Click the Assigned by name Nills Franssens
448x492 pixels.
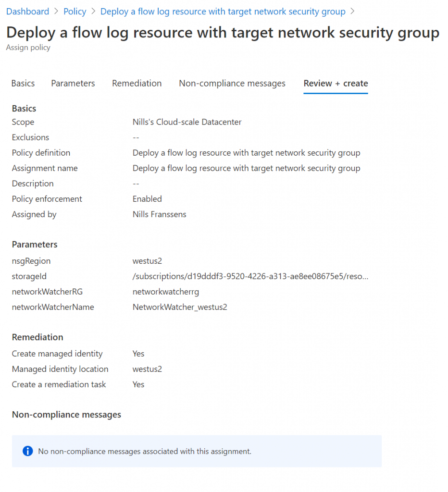tap(159, 214)
